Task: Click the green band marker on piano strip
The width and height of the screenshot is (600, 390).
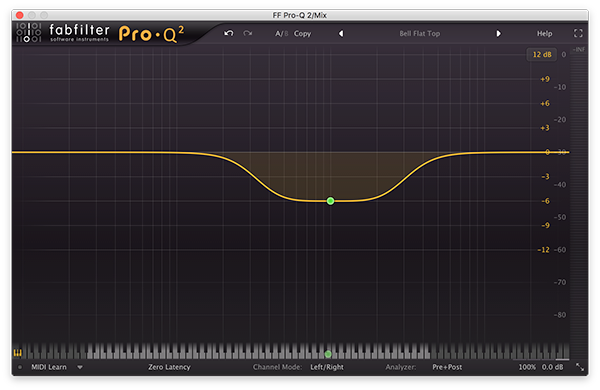Action: coord(328,354)
